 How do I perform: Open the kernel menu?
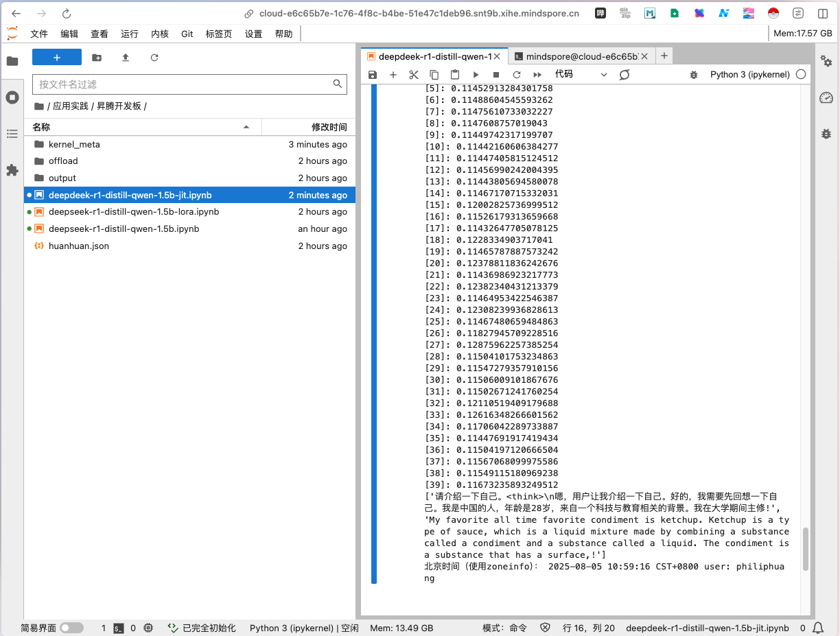[x=160, y=34]
